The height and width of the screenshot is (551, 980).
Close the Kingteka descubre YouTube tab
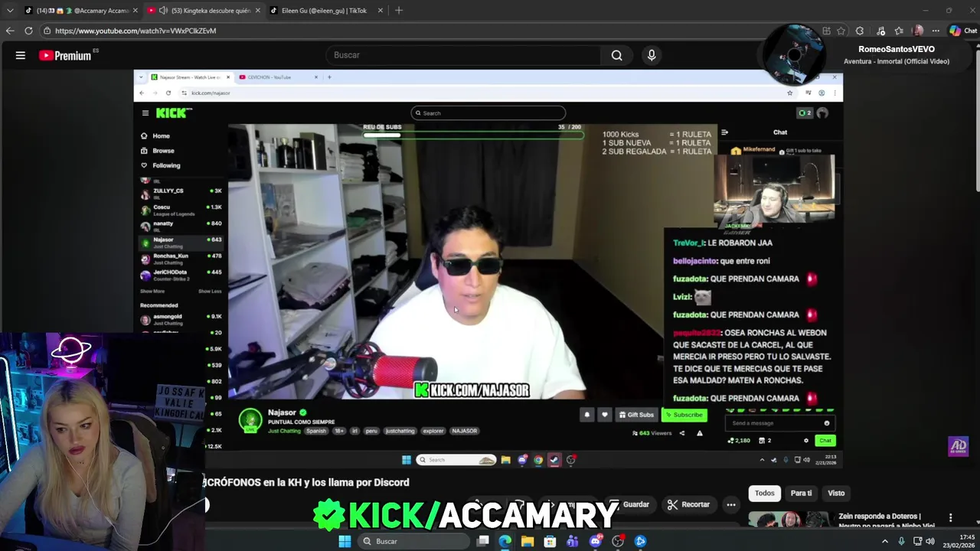[x=257, y=11]
